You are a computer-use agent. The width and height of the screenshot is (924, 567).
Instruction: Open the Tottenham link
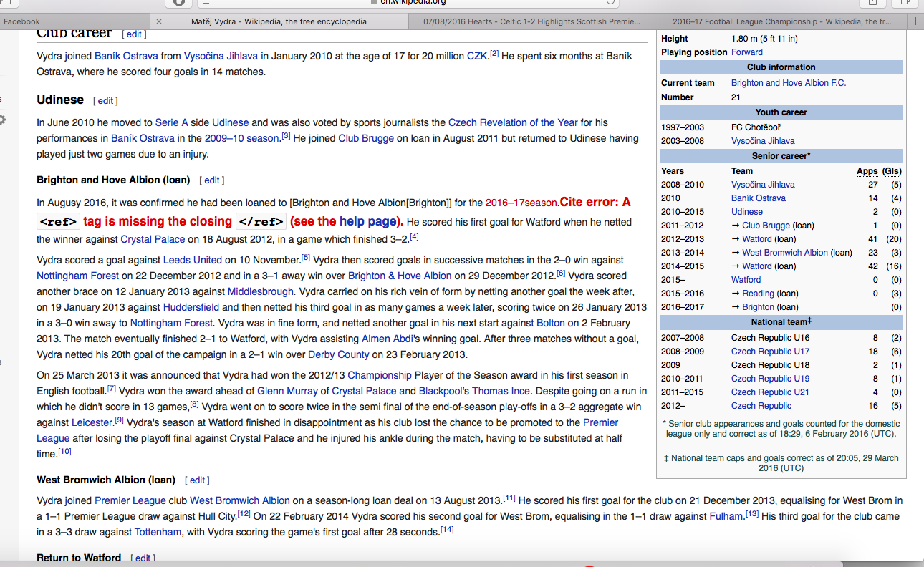tap(158, 533)
